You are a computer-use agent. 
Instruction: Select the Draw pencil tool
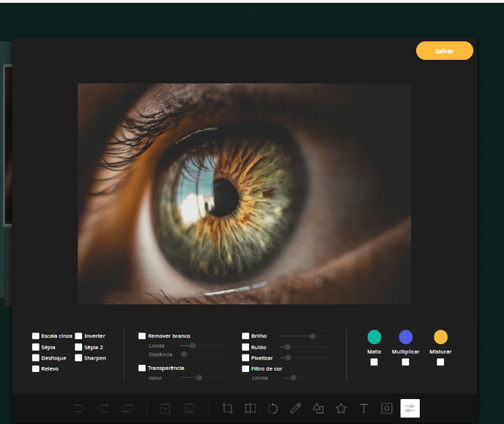[x=295, y=409]
